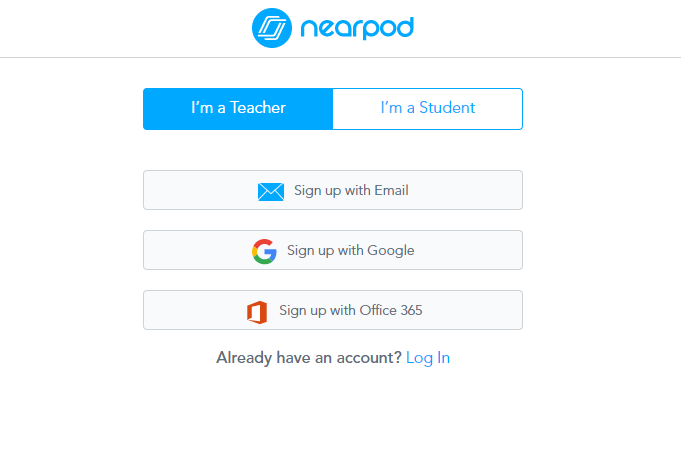Click the 'Sign up with Office 365' label text
Screen dimensions: 681x474
coord(350,311)
